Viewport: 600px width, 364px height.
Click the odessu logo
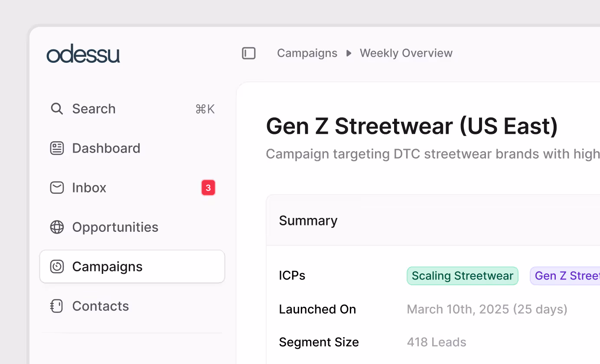[83, 55]
